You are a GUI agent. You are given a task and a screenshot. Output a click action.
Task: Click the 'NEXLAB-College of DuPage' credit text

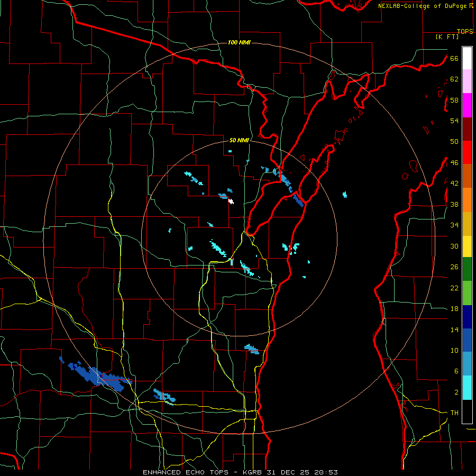click(x=422, y=6)
